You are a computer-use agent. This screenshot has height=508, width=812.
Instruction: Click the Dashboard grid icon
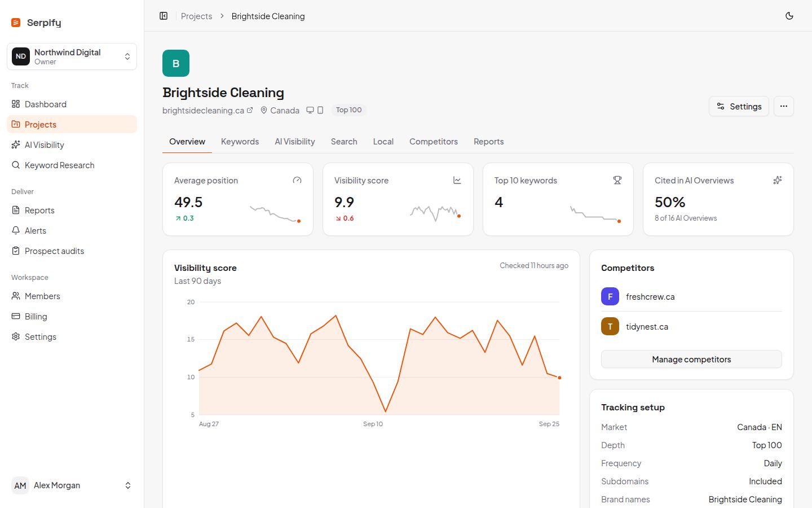(x=16, y=104)
